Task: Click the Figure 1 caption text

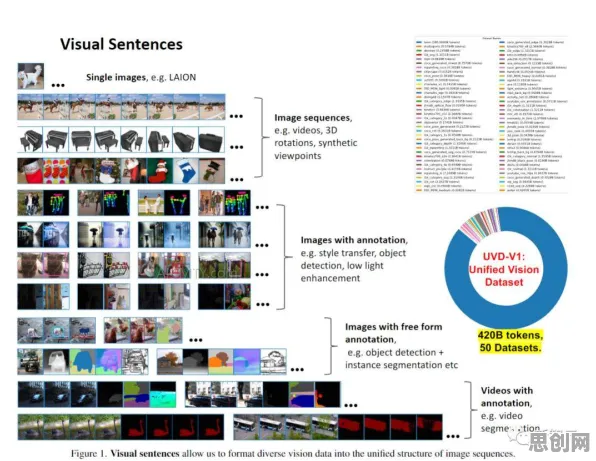Action: 293,453
